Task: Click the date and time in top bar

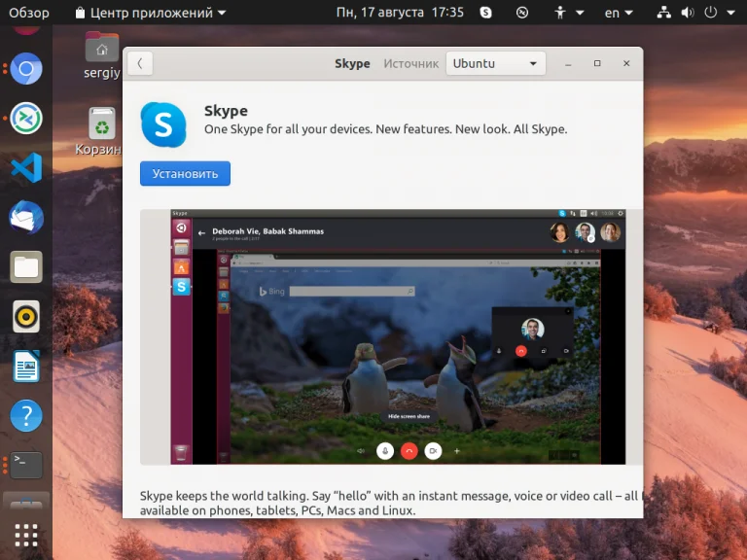Action: [x=400, y=12]
